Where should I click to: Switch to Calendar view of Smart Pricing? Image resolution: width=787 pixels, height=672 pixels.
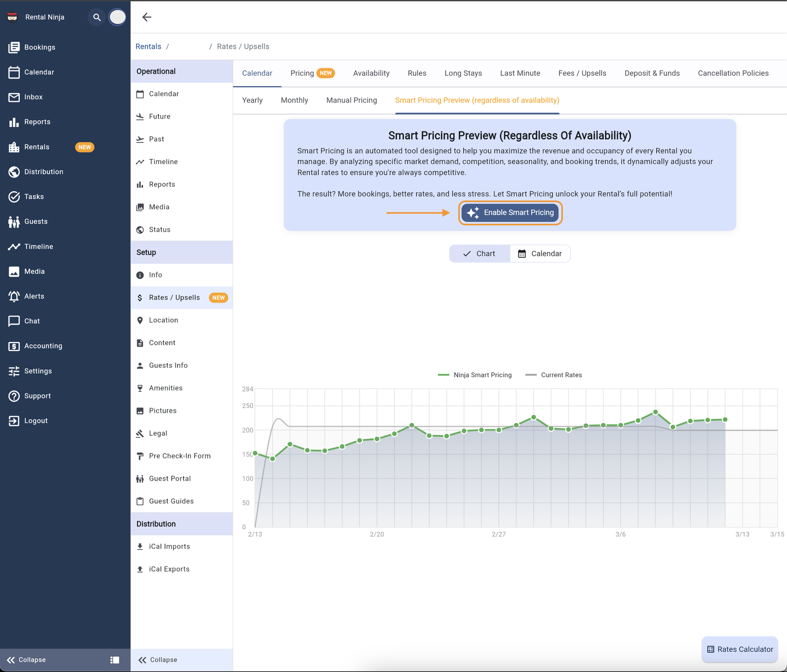tap(540, 253)
